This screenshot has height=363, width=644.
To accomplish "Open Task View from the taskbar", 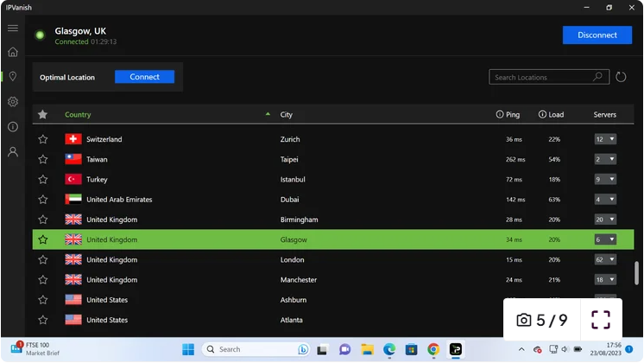I will 322,349.
